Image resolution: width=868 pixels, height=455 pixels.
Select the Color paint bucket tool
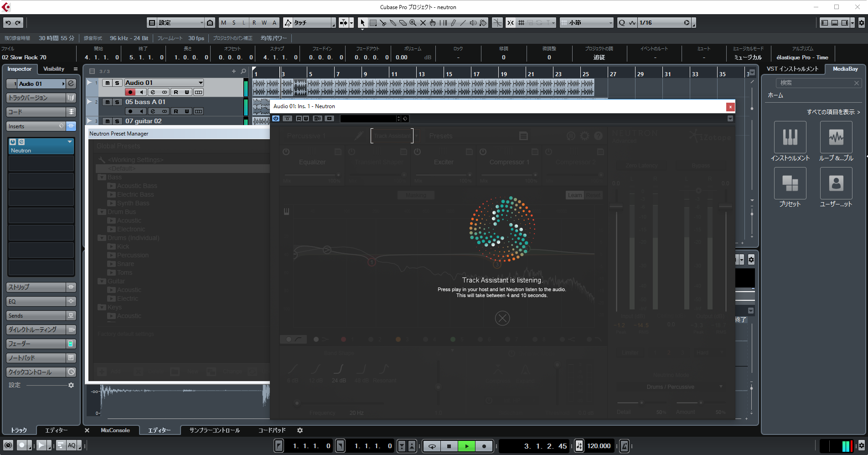(x=483, y=23)
